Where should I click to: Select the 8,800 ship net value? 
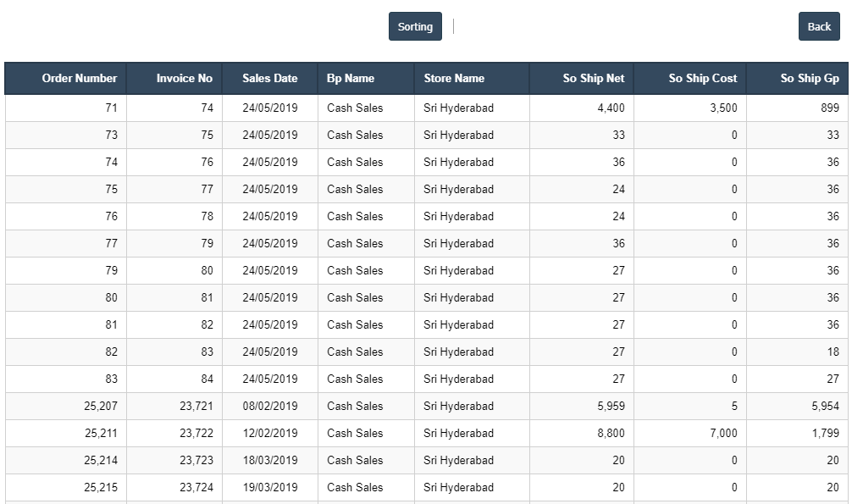tap(611, 433)
